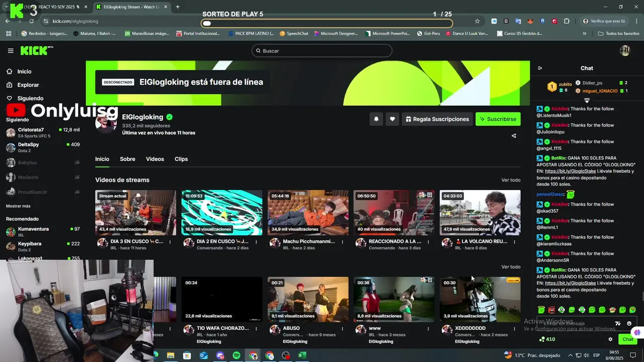Open Spotify from the taskbar

pos(236,355)
